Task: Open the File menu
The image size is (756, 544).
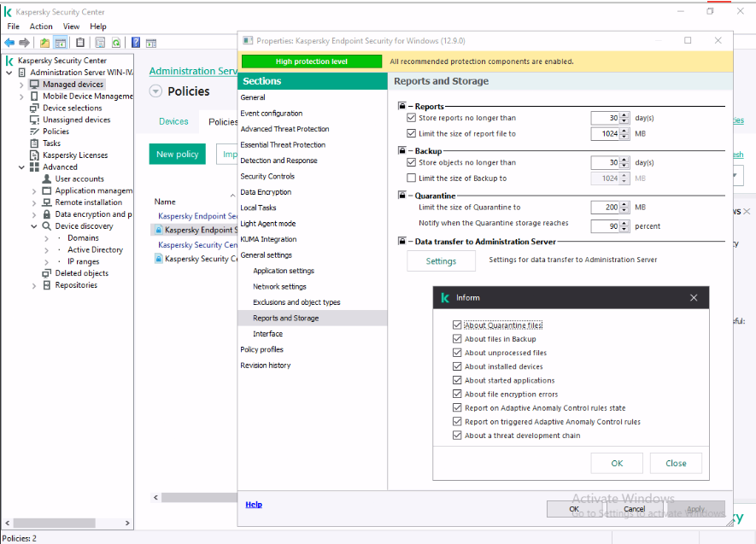Action: pyautogui.click(x=14, y=26)
